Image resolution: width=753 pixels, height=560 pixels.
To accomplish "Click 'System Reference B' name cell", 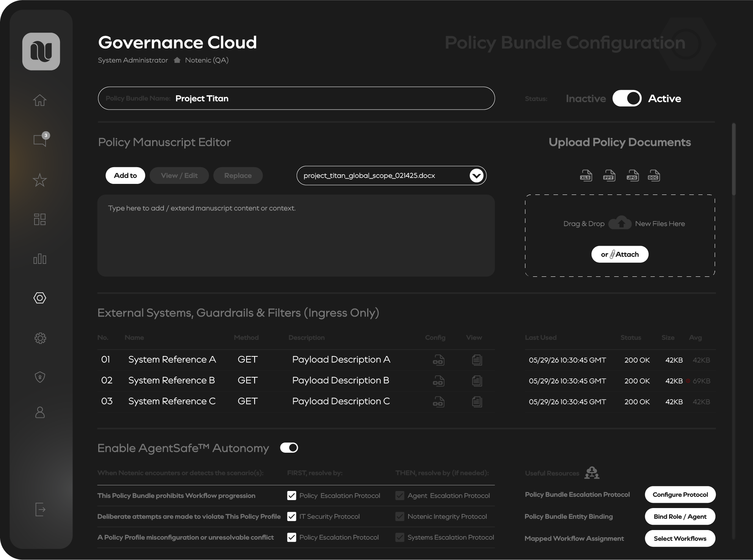I will (x=171, y=380).
